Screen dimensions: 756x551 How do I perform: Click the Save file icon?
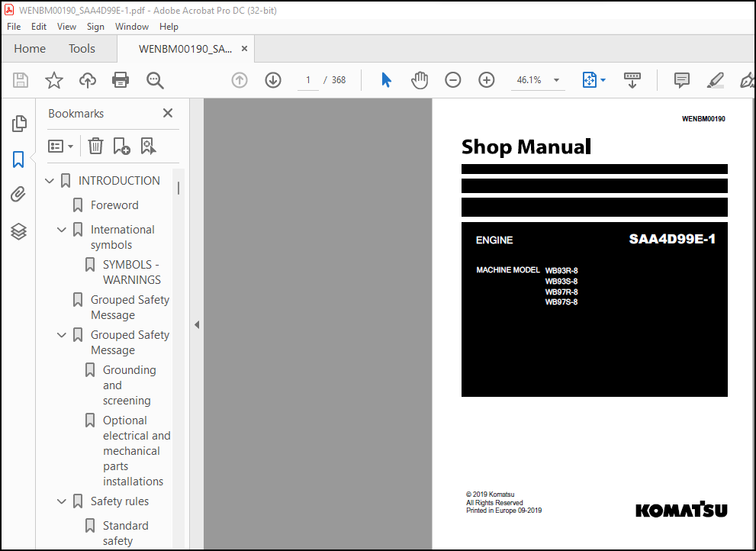tap(21, 80)
